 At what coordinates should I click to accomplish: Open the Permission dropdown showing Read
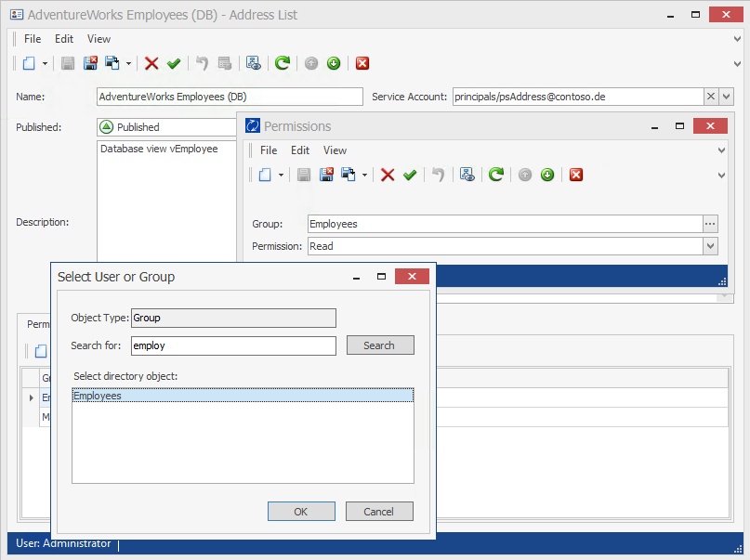point(710,246)
